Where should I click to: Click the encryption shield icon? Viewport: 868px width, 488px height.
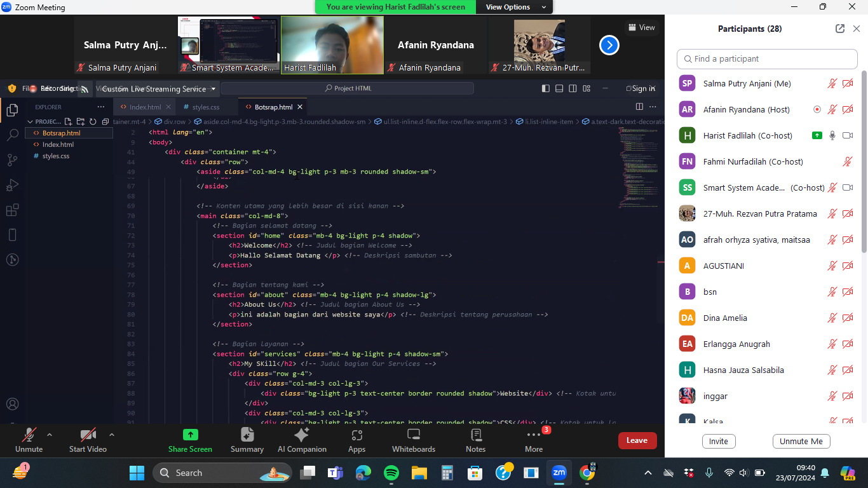(x=11, y=89)
